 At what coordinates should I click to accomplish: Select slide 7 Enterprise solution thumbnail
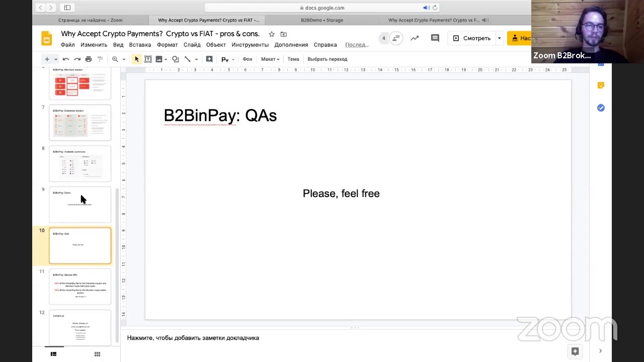tap(80, 122)
